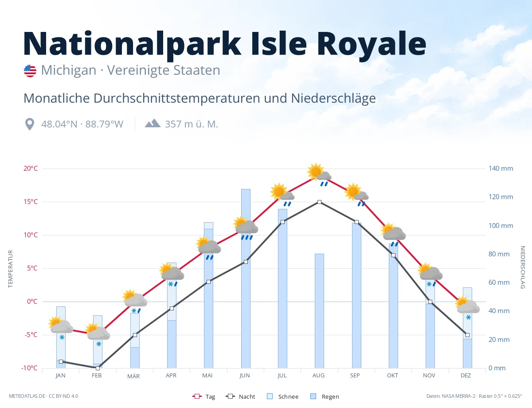Click the August precipitation bar
Screen dimensions: 532x408
pyautogui.click(x=319, y=311)
